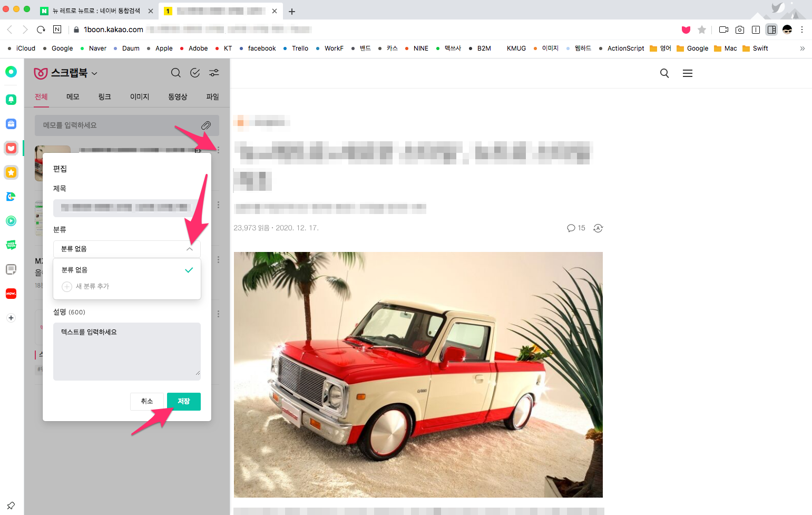Open the article page hamburger menu
Image resolution: width=812 pixels, height=515 pixels.
coord(688,73)
